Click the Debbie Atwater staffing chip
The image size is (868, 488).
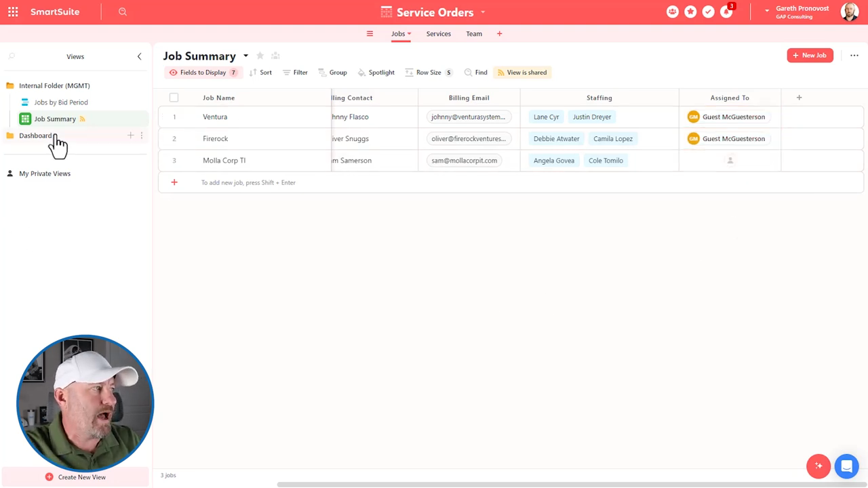[556, 138]
